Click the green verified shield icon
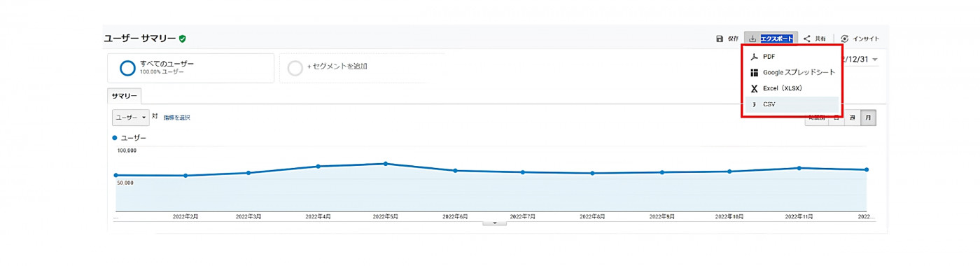 tap(183, 38)
